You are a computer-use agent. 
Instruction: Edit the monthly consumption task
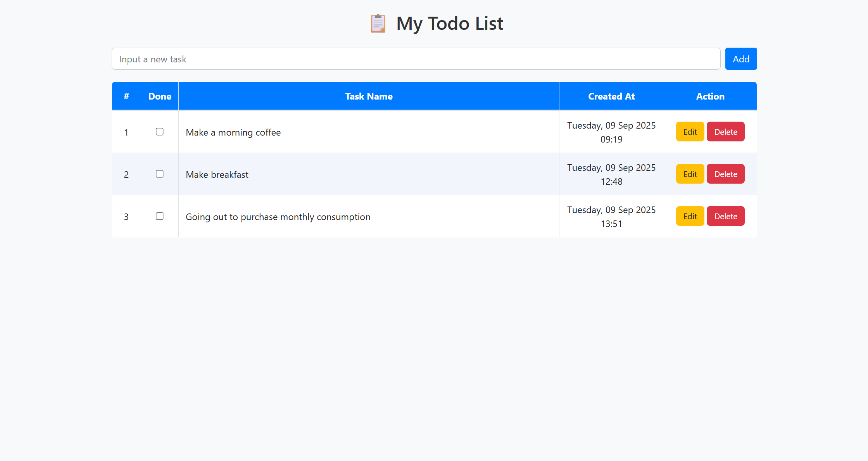click(x=690, y=216)
